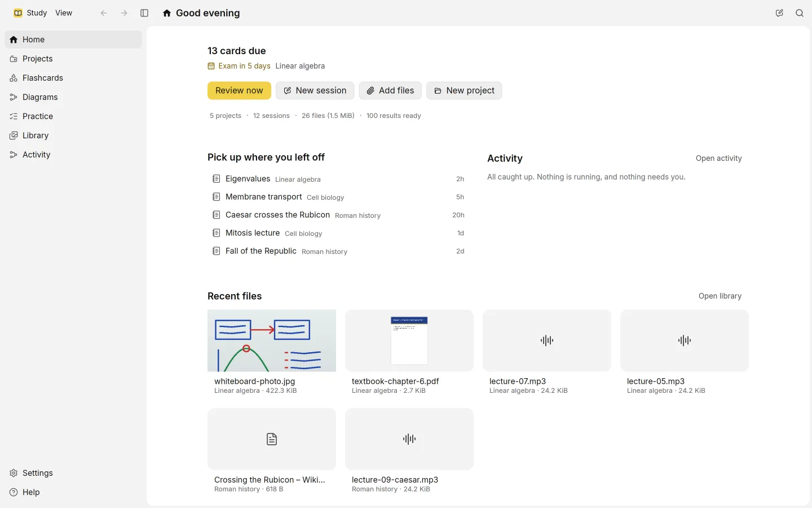Click the 100 results ready stat

coord(394,116)
